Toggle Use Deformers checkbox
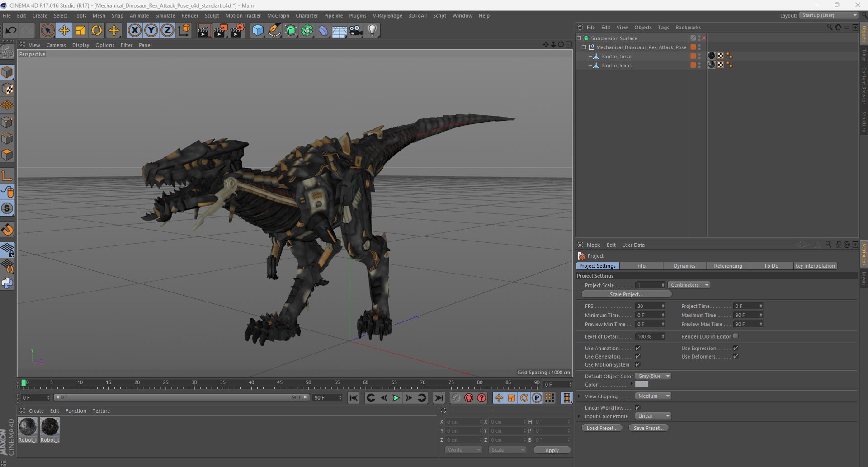This screenshot has height=467, width=868. click(736, 356)
